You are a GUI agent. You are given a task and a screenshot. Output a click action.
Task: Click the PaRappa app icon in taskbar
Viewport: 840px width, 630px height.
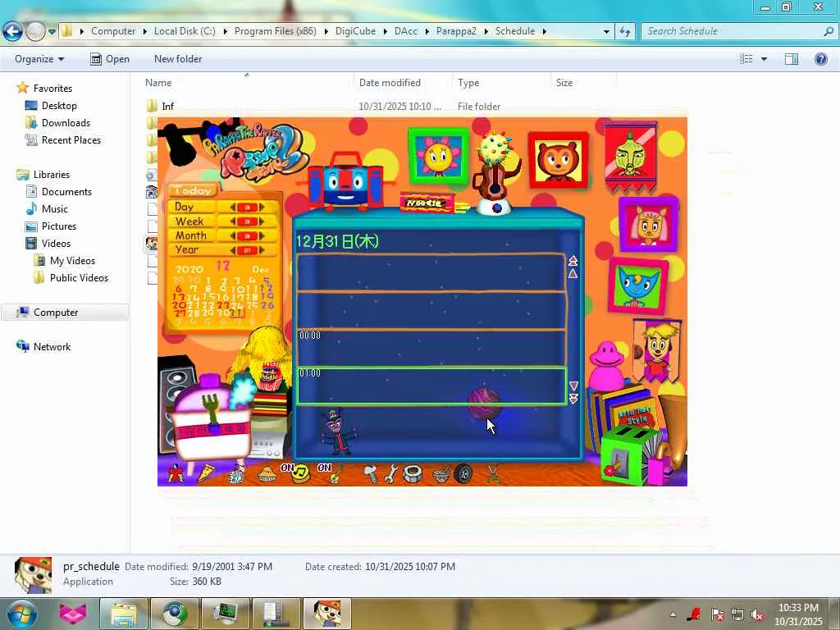[326, 614]
